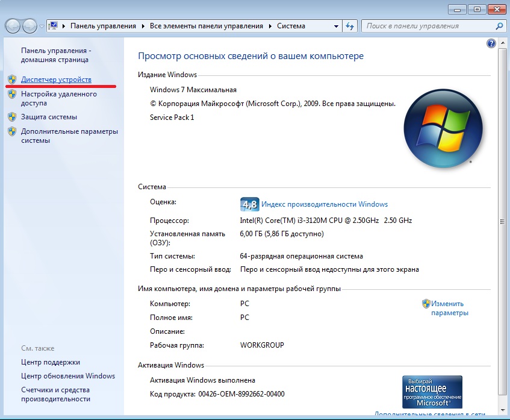510x420 pixels.
Task: Click the Back navigation arrow button
Action: pos(13,26)
